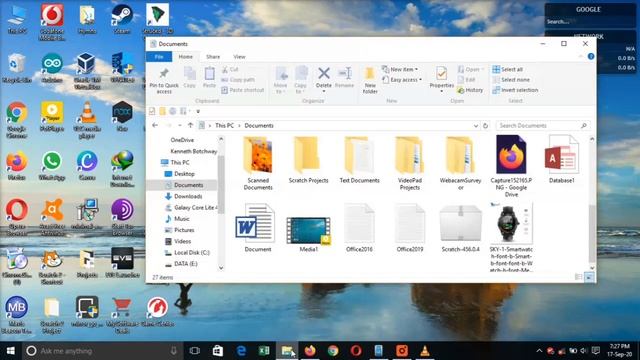
Task: Select the Scratch Projects folder
Action: 308,160
